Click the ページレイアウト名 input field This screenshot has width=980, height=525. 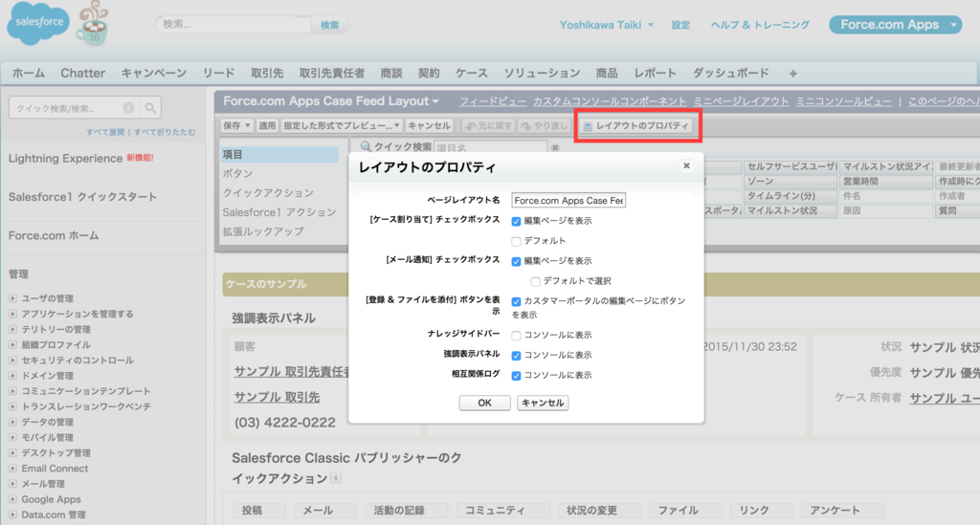pos(568,201)
